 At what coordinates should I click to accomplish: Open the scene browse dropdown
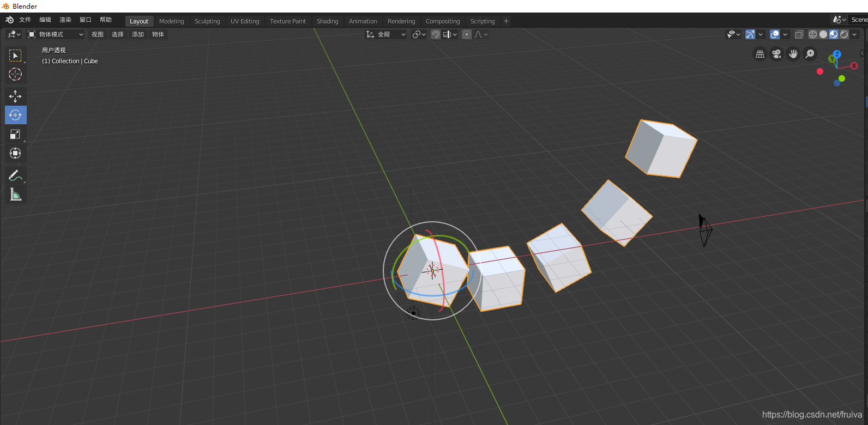(840, 20)
